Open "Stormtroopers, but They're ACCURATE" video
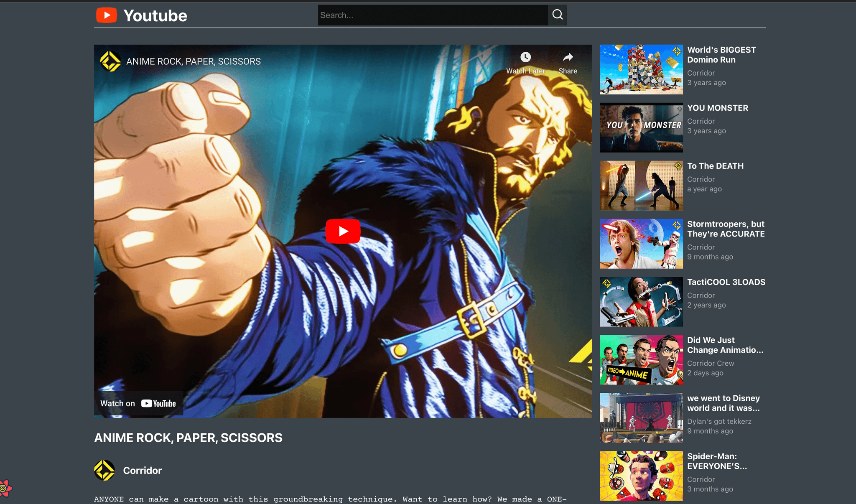 (641, 244)
